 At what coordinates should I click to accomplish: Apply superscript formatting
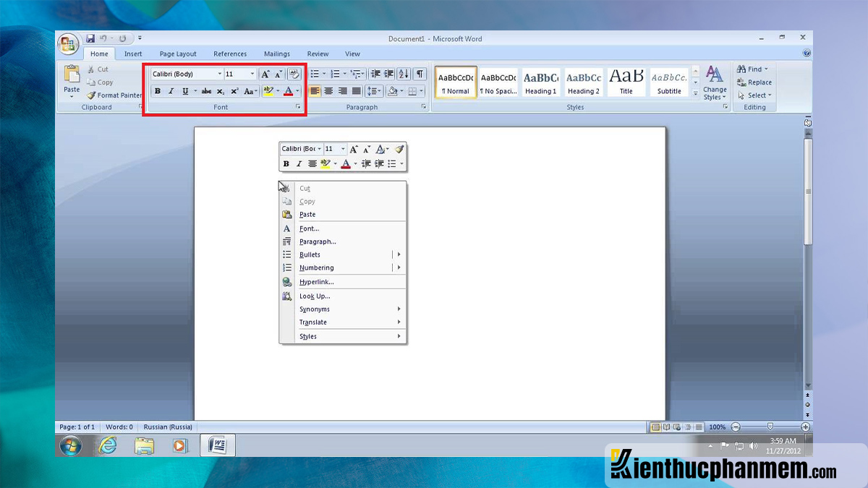coord(234,91)
